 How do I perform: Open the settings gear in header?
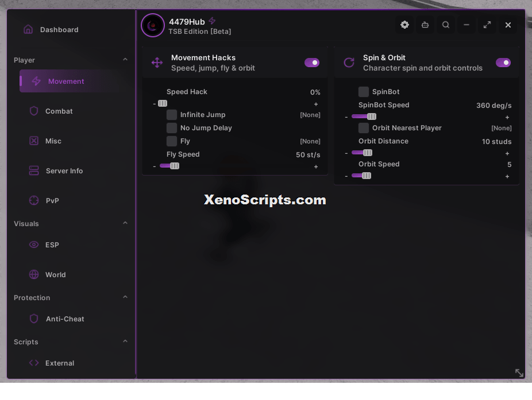pos(404,25)
